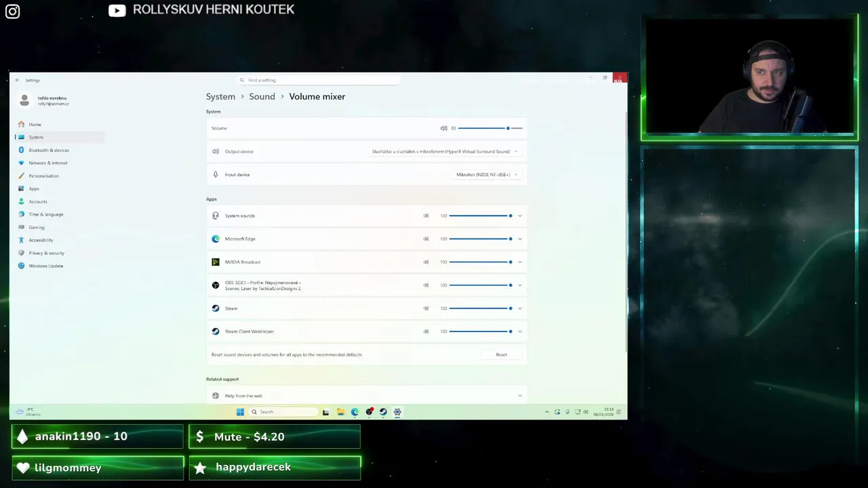Open the Windows Start menu

tap(240, 411)
